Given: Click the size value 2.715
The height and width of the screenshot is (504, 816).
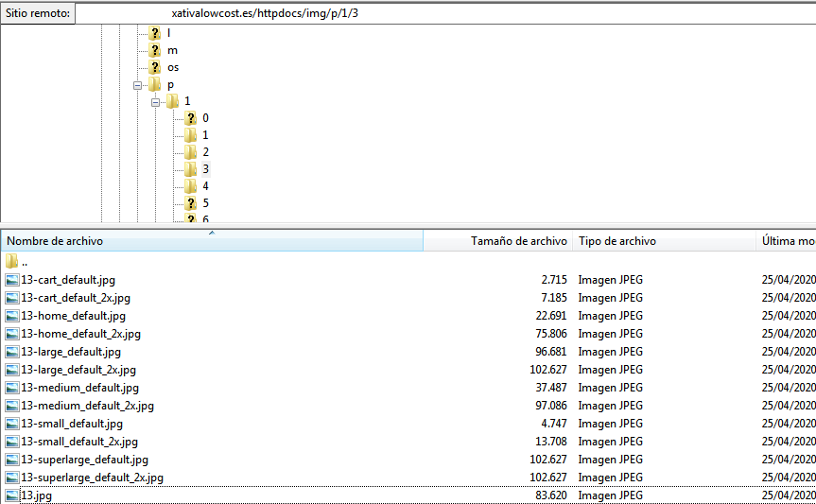Looking at the screenshot, I should tap(554, 280).
